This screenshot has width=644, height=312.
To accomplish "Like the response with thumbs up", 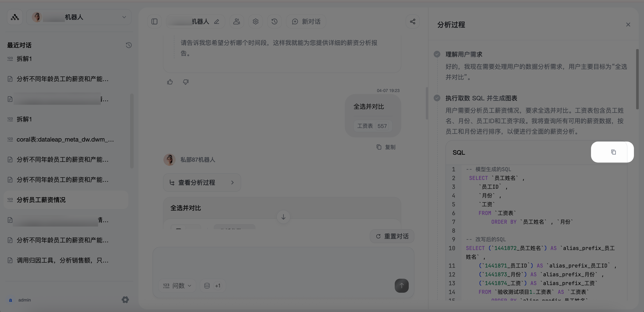I will [x=170, y=82].
